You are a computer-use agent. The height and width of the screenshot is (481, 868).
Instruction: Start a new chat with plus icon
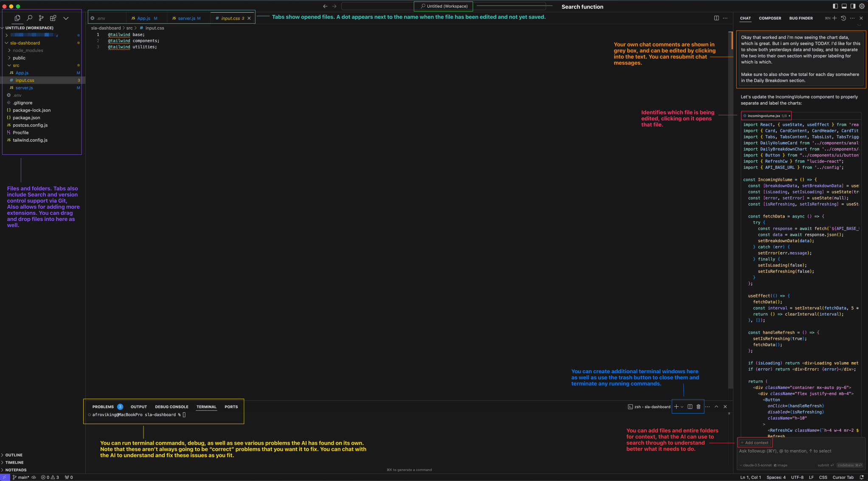tap(834, 18)
